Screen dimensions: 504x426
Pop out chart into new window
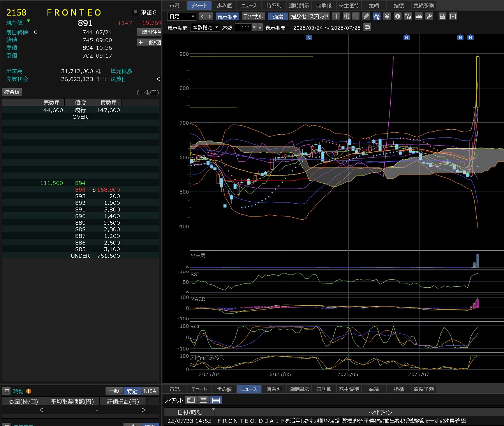453,16
